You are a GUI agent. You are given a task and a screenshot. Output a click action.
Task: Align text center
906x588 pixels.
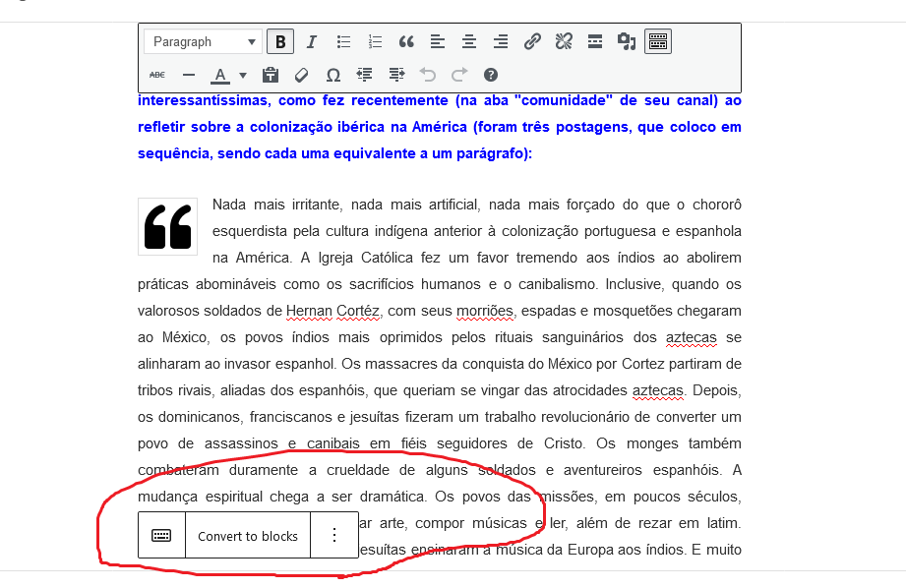(x=469, y=41)
